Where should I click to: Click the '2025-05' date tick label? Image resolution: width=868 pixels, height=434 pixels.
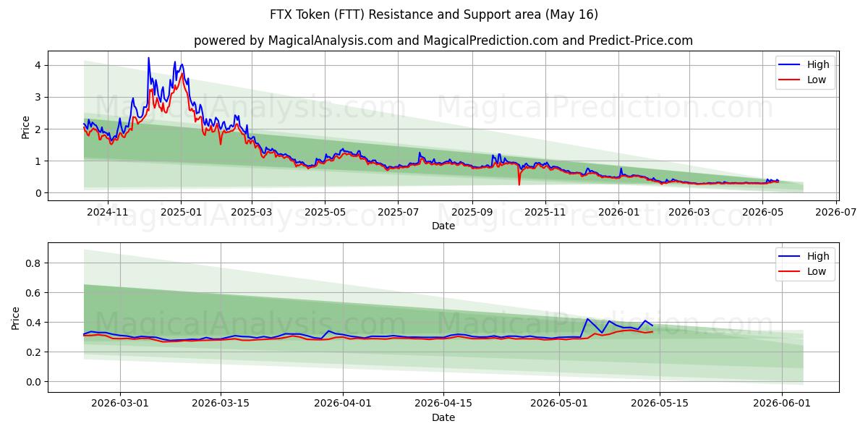pyautogui.click(x=325, y=212)
